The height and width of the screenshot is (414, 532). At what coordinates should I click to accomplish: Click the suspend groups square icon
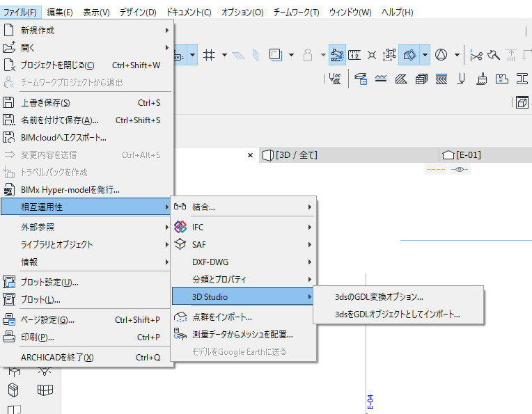[276, 54]
